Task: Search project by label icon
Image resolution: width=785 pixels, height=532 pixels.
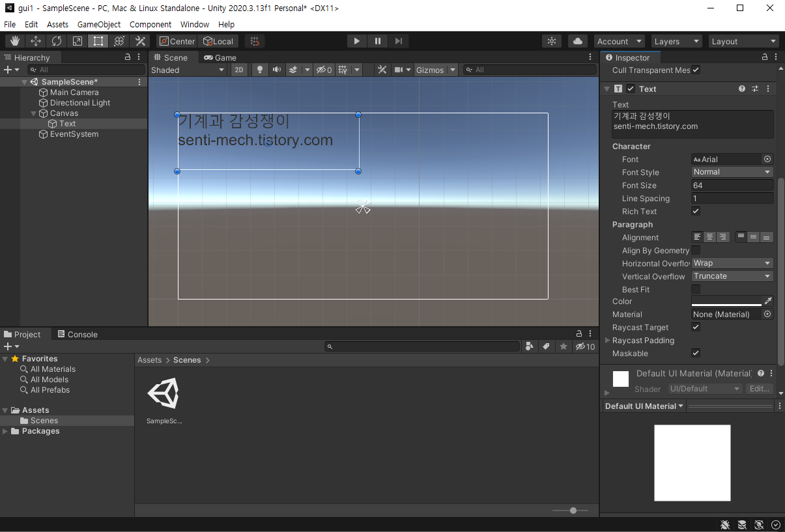Action: click(547, 346)
